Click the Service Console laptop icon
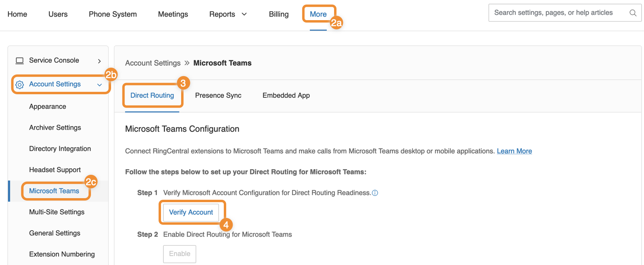Screen dimensions: 644x265 [19, 61]
